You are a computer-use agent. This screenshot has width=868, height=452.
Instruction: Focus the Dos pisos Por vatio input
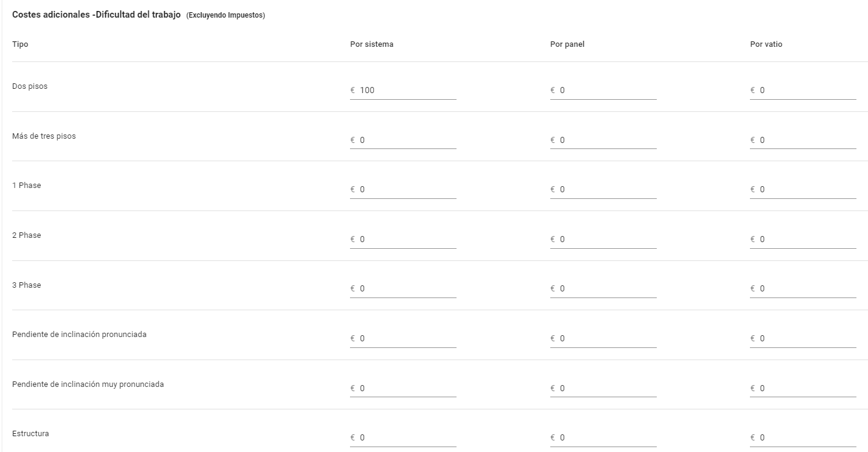pyautogui.click(x=803, y=90)
